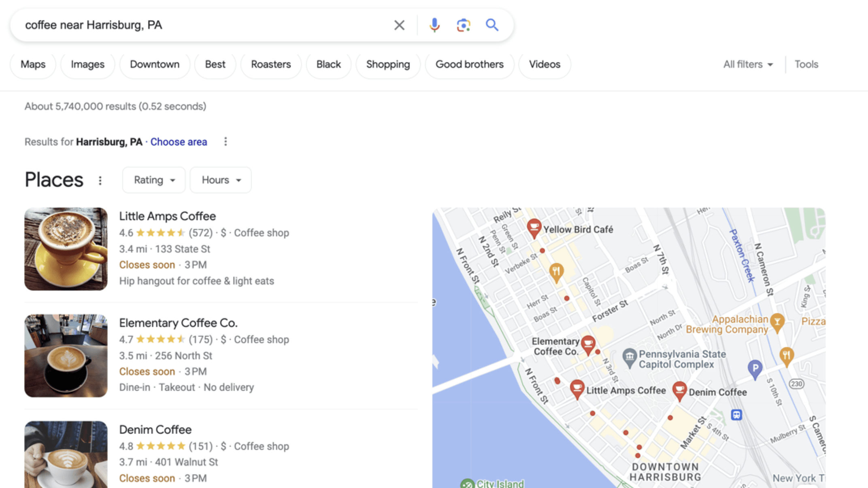The width and height of the screenshot is (868, 488).
Task: Click the Downtown Harrisburg map label
Action: 665,472
